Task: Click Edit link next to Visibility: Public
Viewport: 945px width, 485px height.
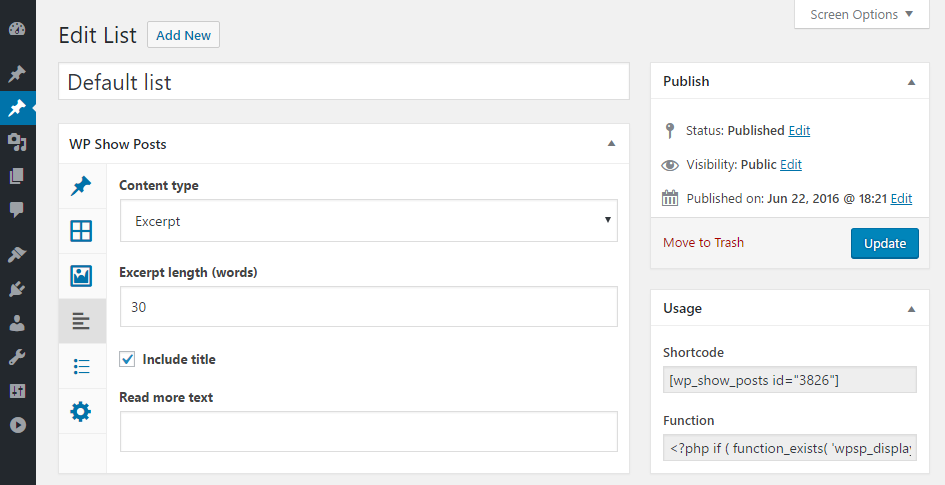Action: pos(791,165)
